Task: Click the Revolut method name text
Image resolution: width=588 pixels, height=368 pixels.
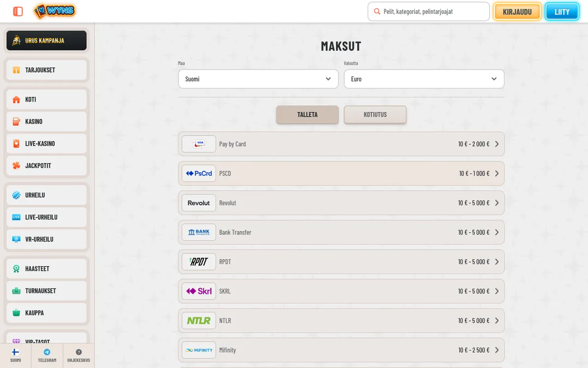Action: (228, 203)
